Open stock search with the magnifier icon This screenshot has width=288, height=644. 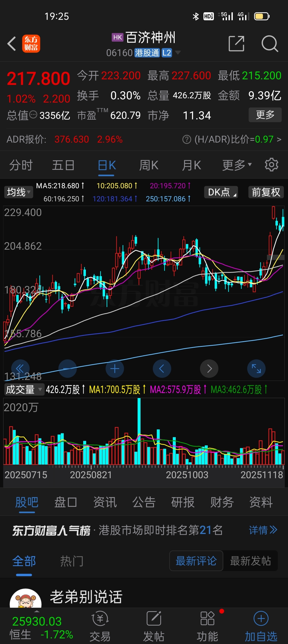point(270,44)
